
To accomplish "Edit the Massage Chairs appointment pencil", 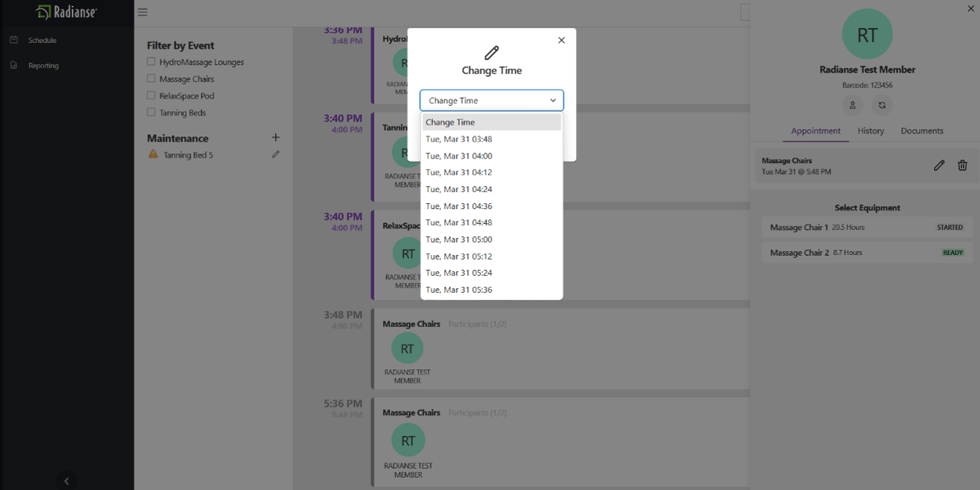I will (x=939, y=165).
